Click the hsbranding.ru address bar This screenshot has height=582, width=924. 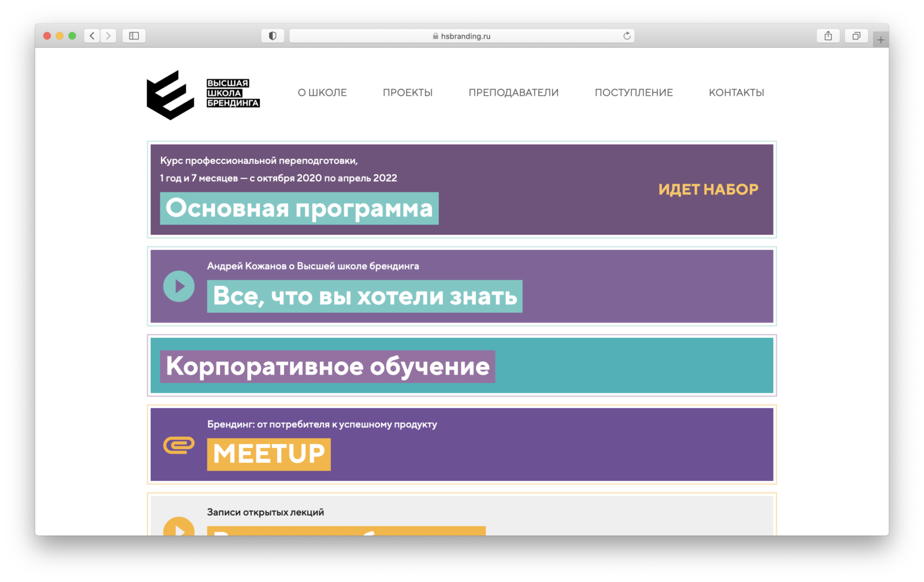[x=461, y=36]
